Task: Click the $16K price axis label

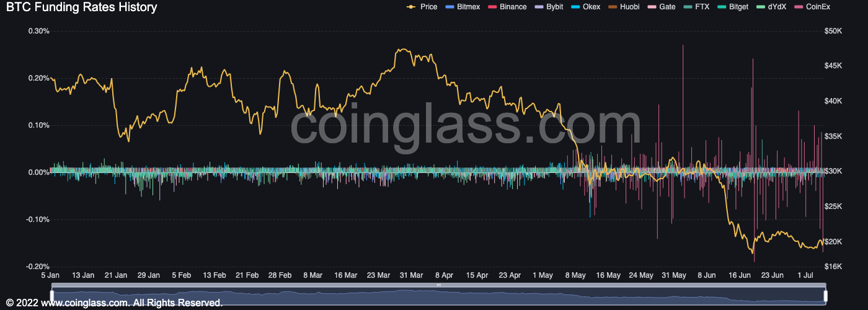Action: 832,267
